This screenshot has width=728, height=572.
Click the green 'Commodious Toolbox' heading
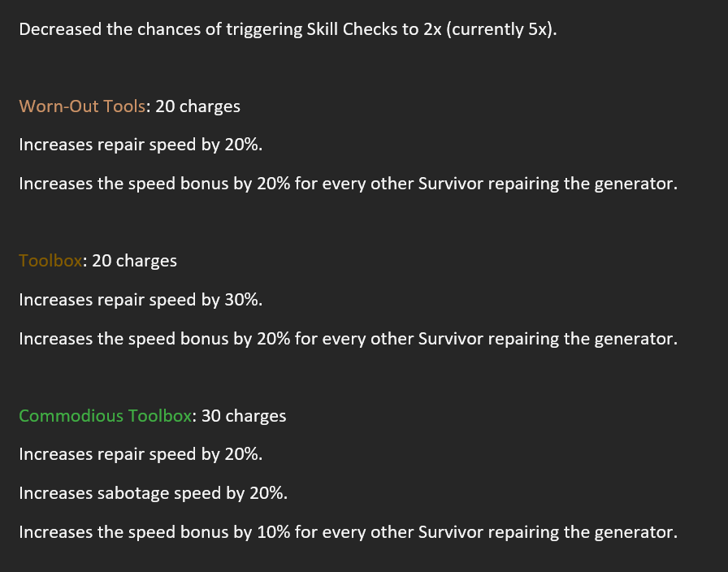coord(106,415)
